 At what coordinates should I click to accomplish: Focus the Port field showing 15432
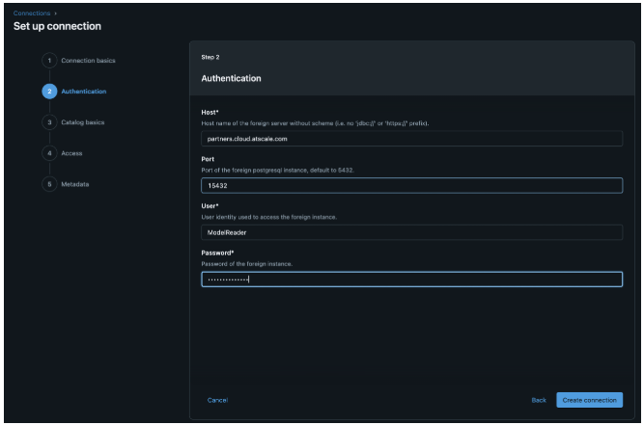point(412,186)
